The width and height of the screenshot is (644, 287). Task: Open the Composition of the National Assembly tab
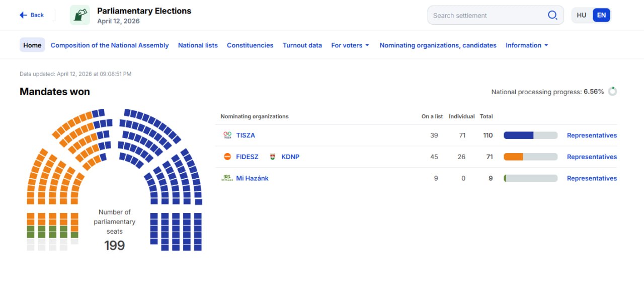(x=110, y=45)
